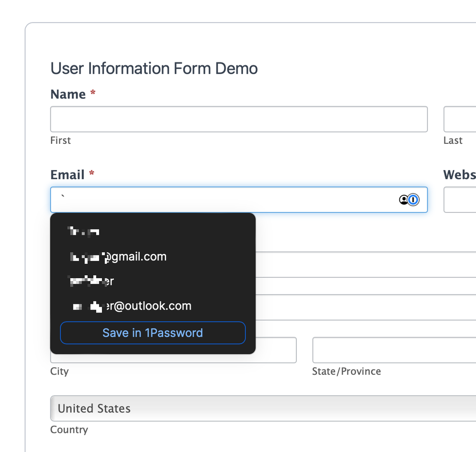The width and height of the screenshot is (476, 452).
Task: Choose the first blurred name in autofill list
Action: tap(84, 232)
